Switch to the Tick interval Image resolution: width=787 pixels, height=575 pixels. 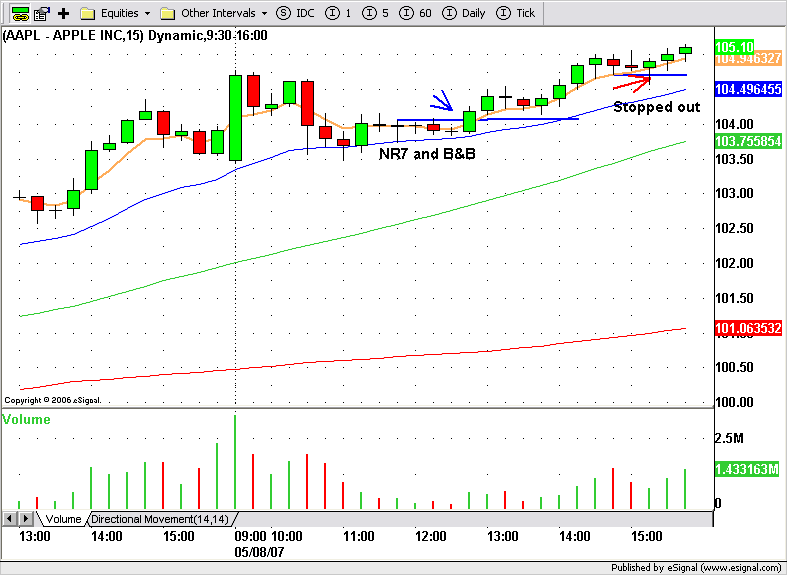pyautogui.click(x=515, y=14)
